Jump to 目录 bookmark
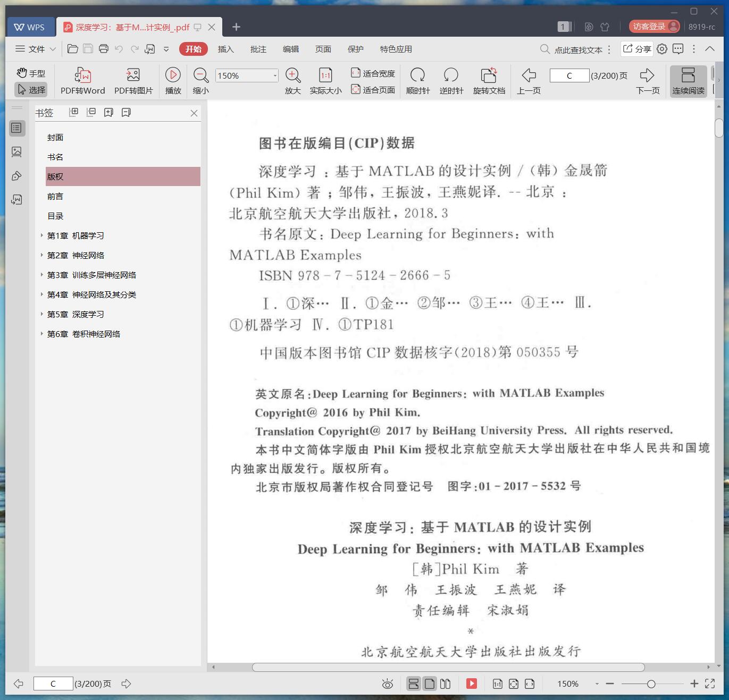This screenshot has height=700, width=729. (x=55, y=216)
